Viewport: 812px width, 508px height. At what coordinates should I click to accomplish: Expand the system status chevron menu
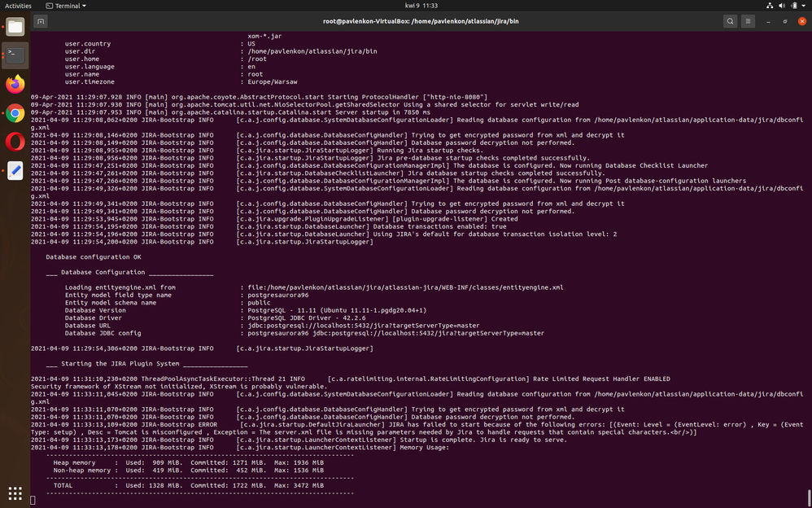pos(801,6)
